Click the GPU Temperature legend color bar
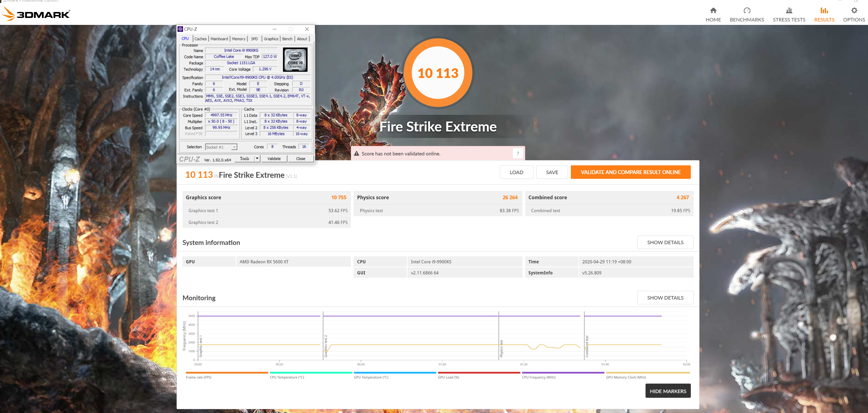 [x=395, y=373]
